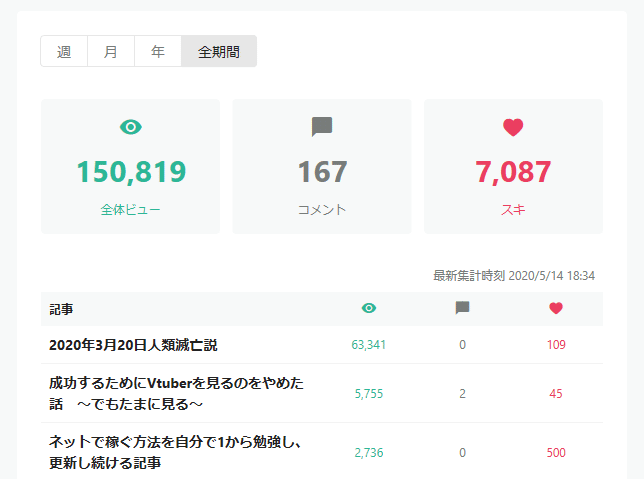The image size is (644, 479).
Task: Click the スキ label
Action: 513,210
